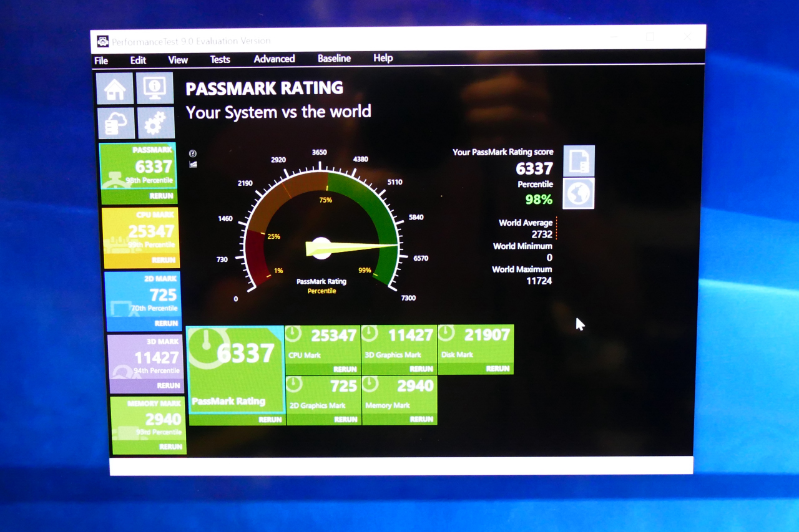Go to the Home screen icon
Image resolution: width=799 pixels, height=532 pixels.
pos(115,88)
